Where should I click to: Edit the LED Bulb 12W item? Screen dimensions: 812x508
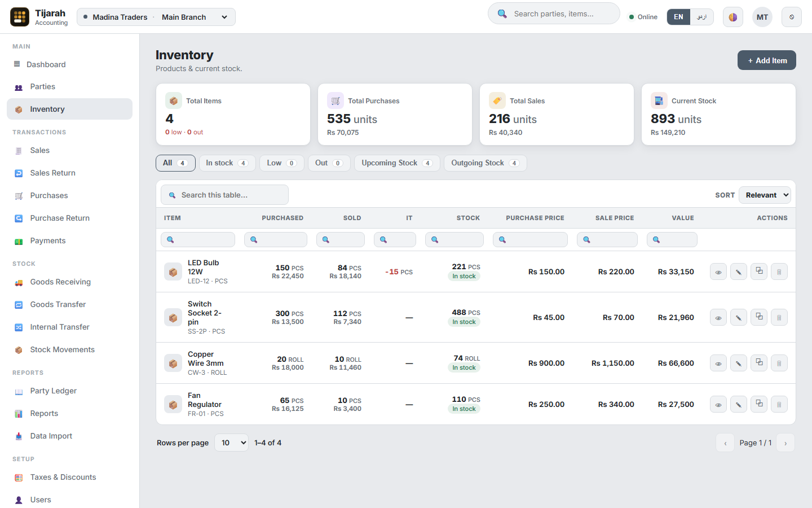click(738, 271)
